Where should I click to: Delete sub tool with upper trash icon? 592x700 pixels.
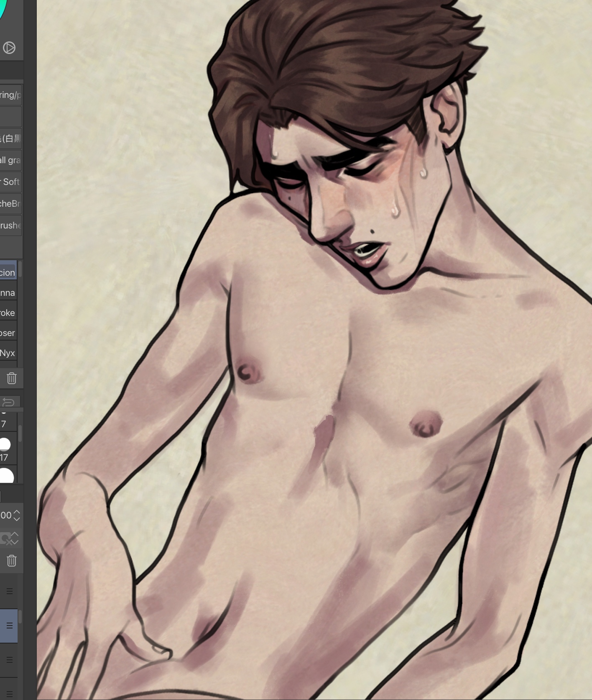tap(11, 378)
